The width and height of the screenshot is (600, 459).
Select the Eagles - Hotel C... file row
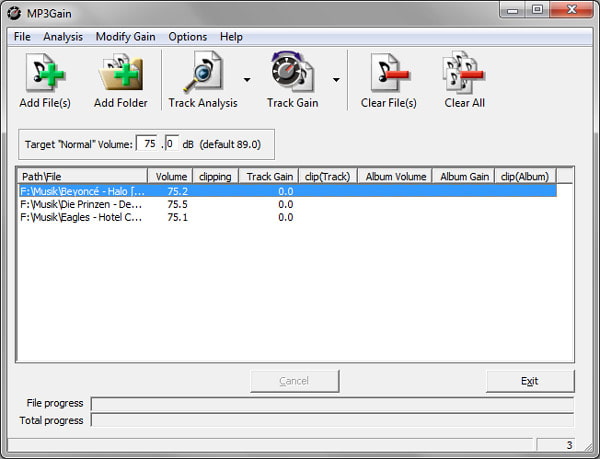pos(83,217)
